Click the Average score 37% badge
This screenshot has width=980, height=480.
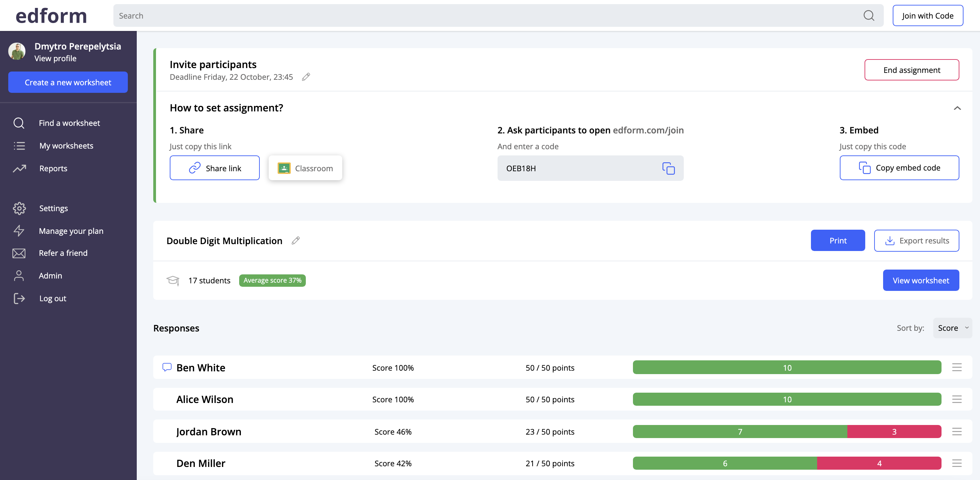coord(272,281)
